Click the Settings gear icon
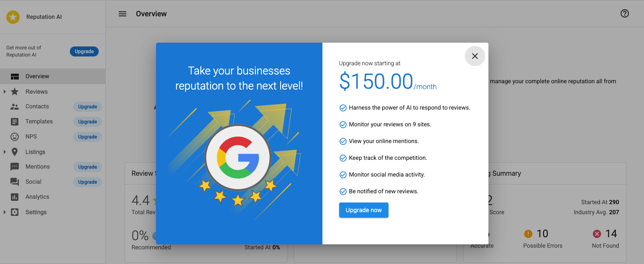The image size is (644, 264). point(15,212)
